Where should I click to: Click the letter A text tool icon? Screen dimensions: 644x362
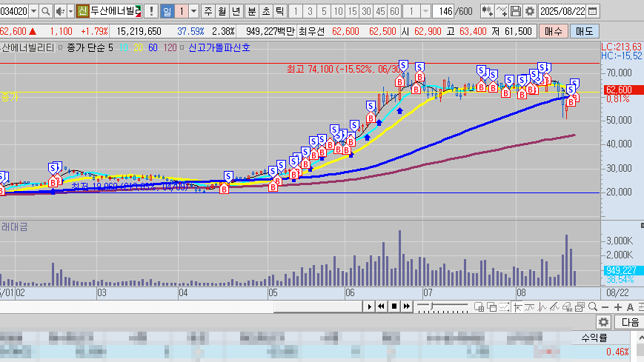coord(630,307)
